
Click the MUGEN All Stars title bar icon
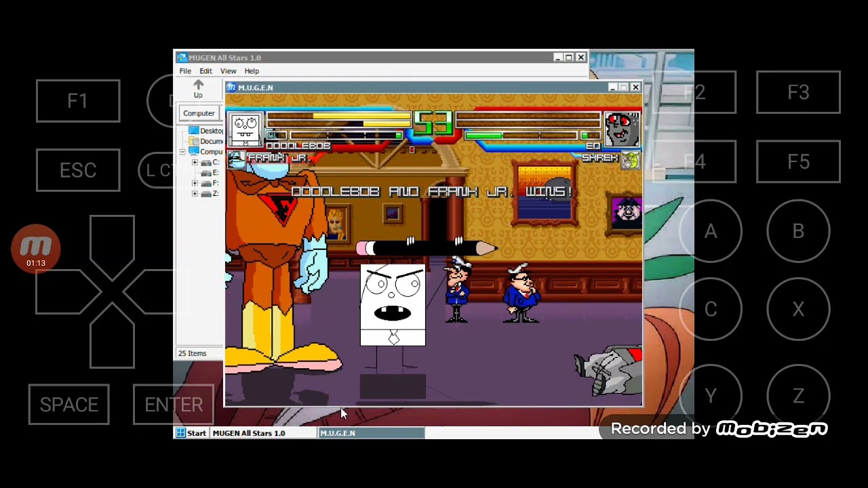tap(182, 58)
